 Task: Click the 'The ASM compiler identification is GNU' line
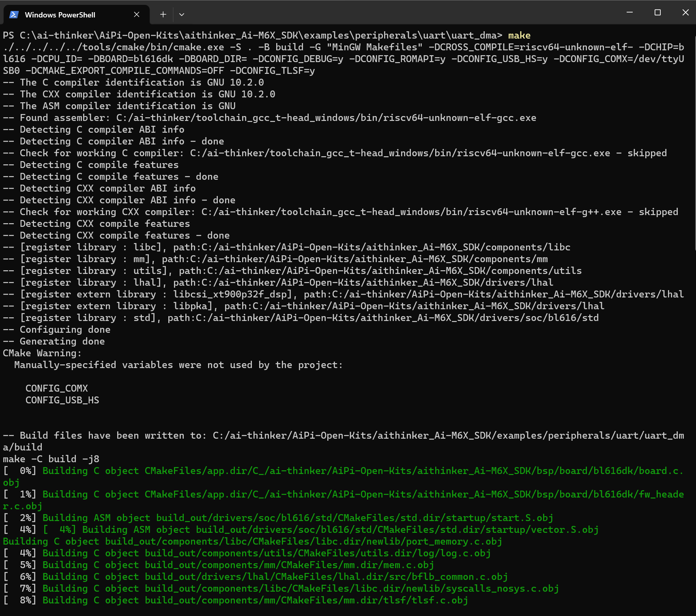[x=119, y=106]
